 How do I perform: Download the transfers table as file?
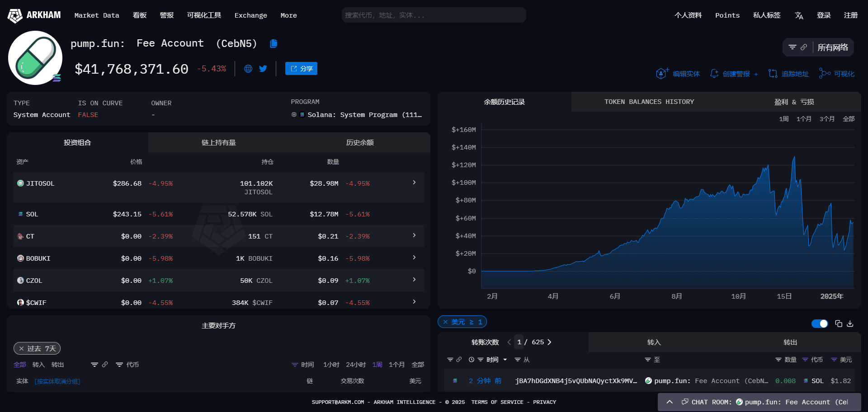point(850,323)
